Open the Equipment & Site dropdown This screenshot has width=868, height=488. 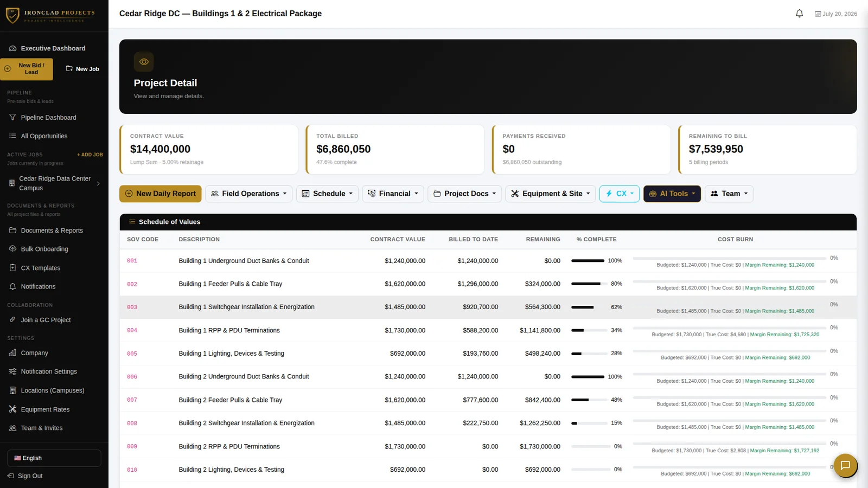pyautogui.click(x=551, y=194)
